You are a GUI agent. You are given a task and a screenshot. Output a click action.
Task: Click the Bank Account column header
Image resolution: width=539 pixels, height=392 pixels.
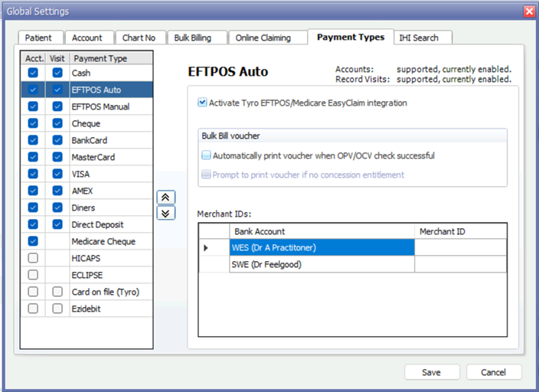tap(322, 231)
